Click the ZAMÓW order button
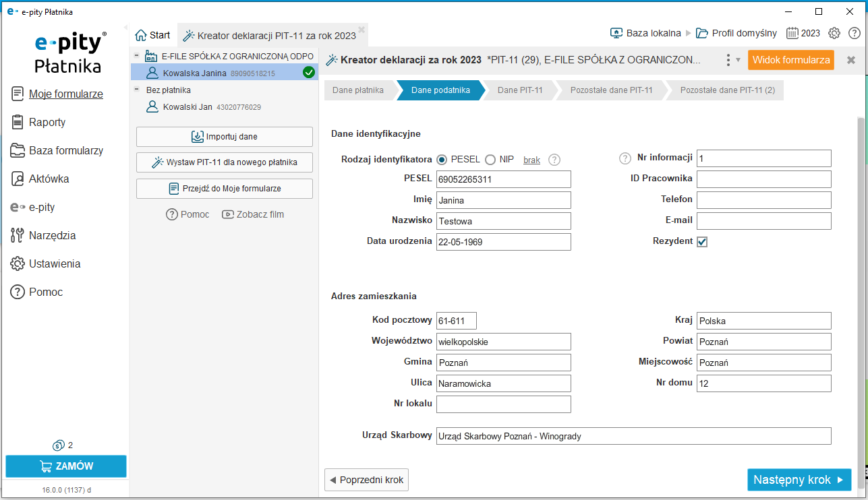This screenshot has width=868, height=500. click(x=66, y=466)
